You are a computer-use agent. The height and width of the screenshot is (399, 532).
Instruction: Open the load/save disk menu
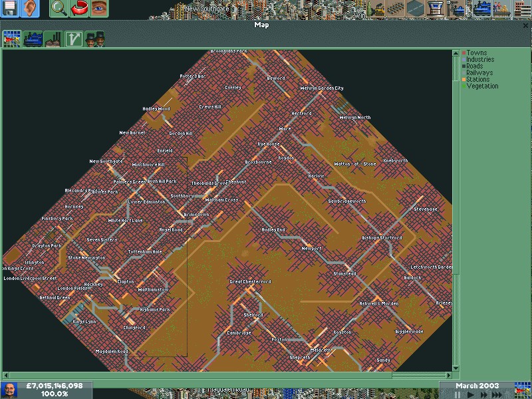point(10,9)
